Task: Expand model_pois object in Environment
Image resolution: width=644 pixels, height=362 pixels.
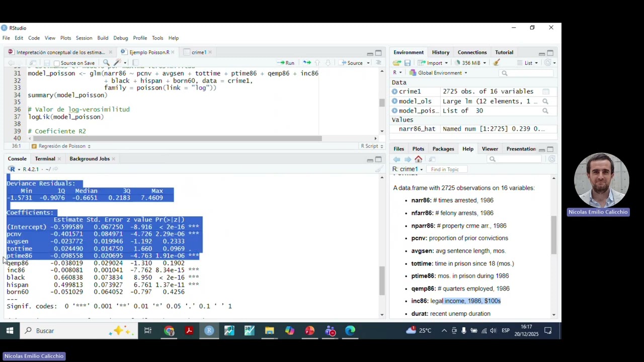Action: (x=395, y=111)
